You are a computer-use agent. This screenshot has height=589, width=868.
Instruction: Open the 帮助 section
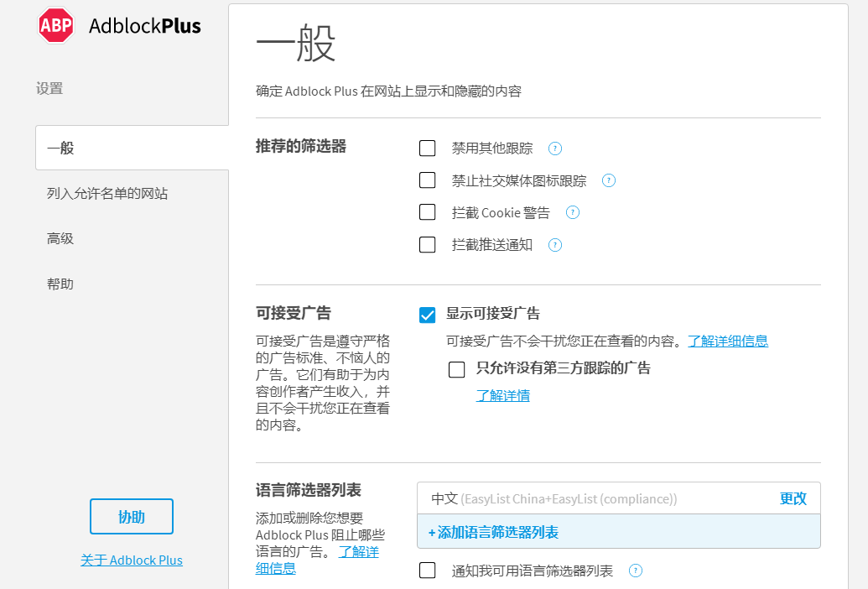pos(59,284)
